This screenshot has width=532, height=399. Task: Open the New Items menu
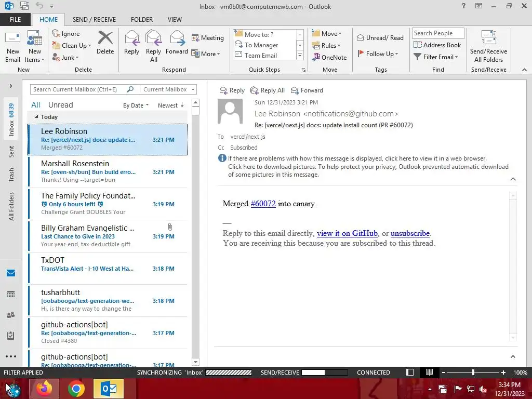pos(34,46)
